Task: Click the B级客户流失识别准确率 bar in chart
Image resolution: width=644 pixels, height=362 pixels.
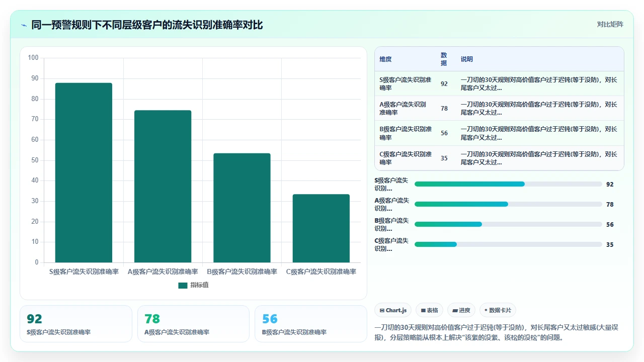Action: tap(242, 208)
